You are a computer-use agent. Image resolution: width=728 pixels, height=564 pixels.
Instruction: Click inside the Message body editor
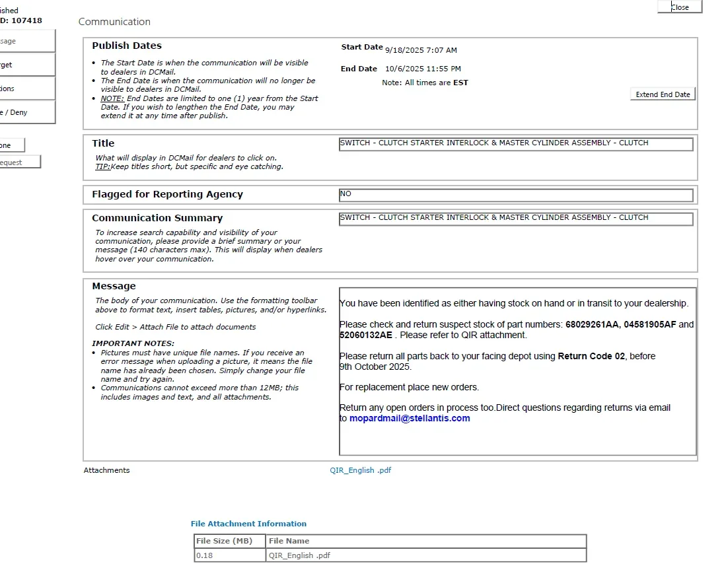pos(517,371)
